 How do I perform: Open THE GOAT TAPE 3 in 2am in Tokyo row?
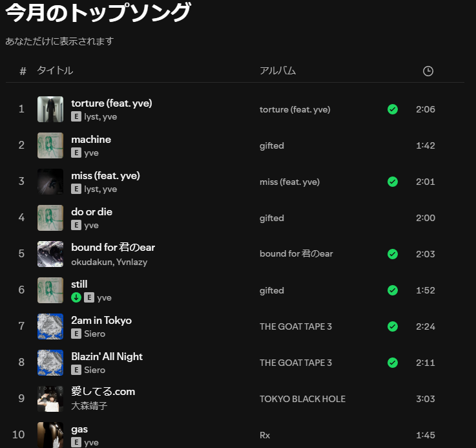[x=296, y=326]
